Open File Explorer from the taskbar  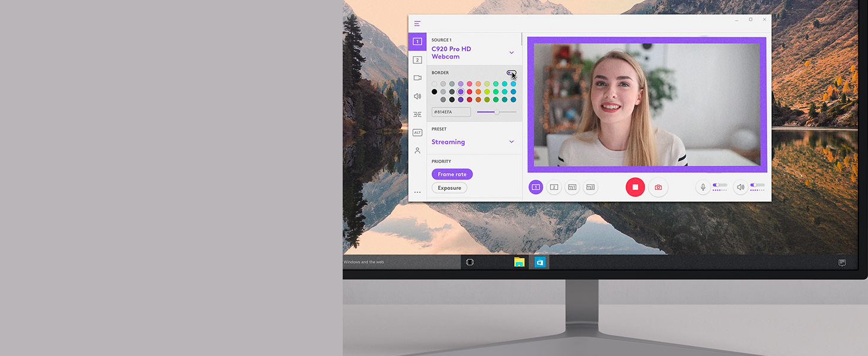[x=519, y=262]
